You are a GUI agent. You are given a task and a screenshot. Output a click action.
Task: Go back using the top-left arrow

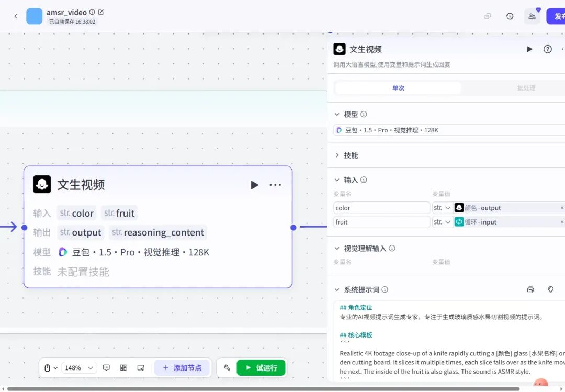point(16,16)
